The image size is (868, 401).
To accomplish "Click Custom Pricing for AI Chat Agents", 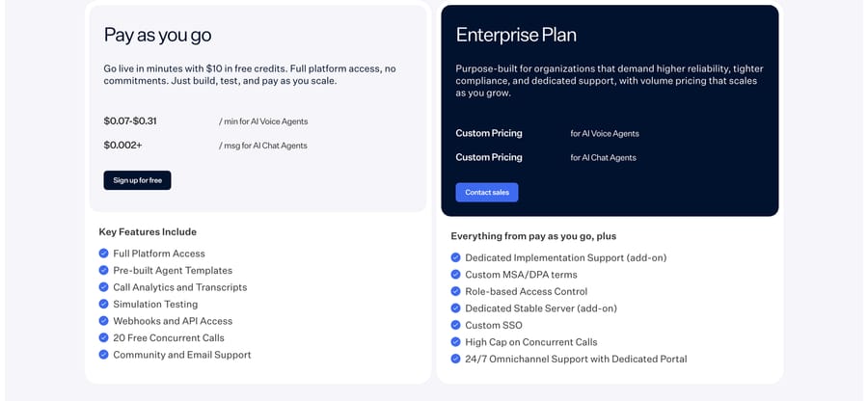I will click(x=489, y=158).
